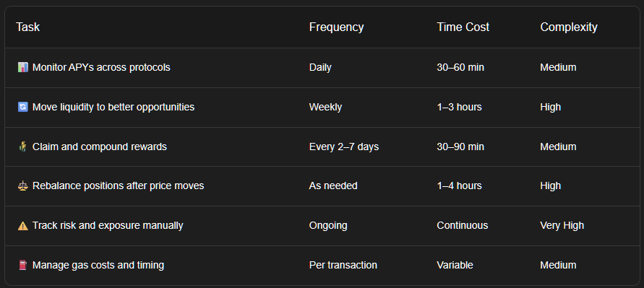644x288 pixels.
Task: Click the Time Cost column header
Action: pyautogui.click(x=463, y=27)
